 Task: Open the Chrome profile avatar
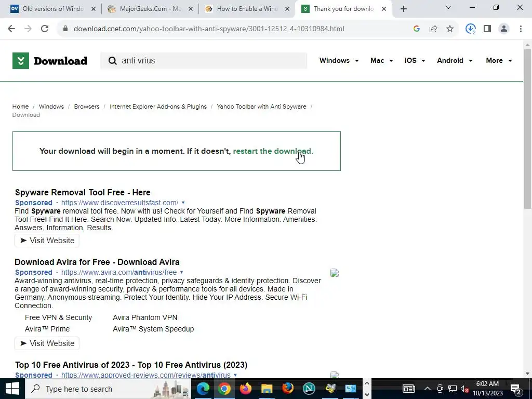(504, 29)
